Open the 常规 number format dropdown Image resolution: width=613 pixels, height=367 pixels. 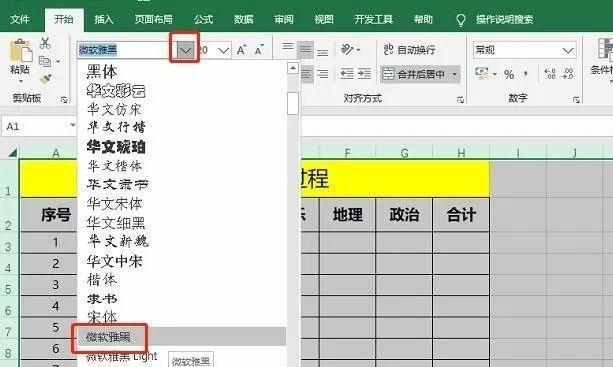[568, 50]
